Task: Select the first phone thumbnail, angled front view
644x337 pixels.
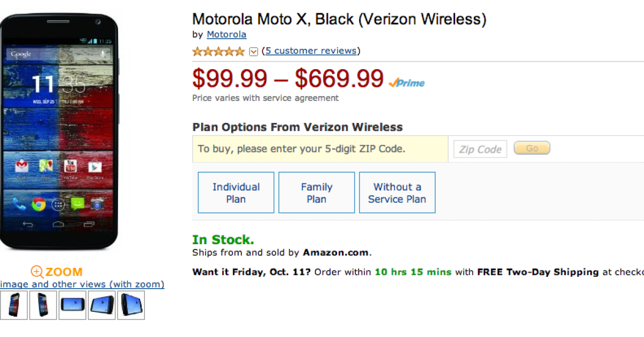Action: (14, 305)
